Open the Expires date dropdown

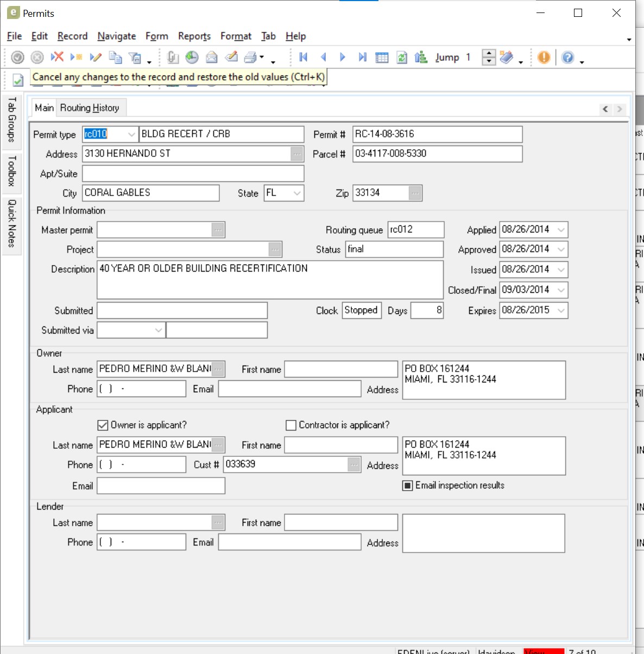(561, 310)
